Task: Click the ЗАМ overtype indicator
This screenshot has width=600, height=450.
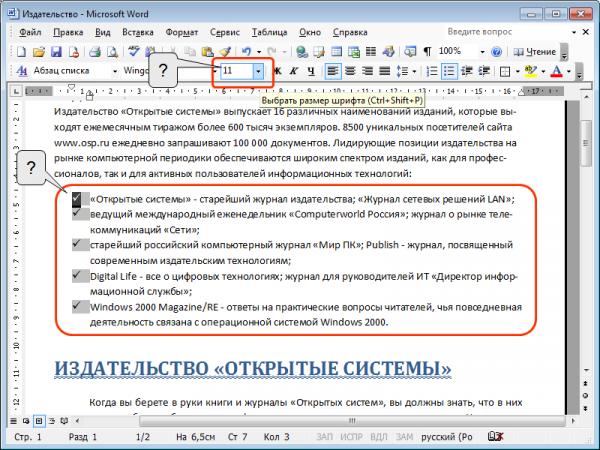Action: click(404, 437)
